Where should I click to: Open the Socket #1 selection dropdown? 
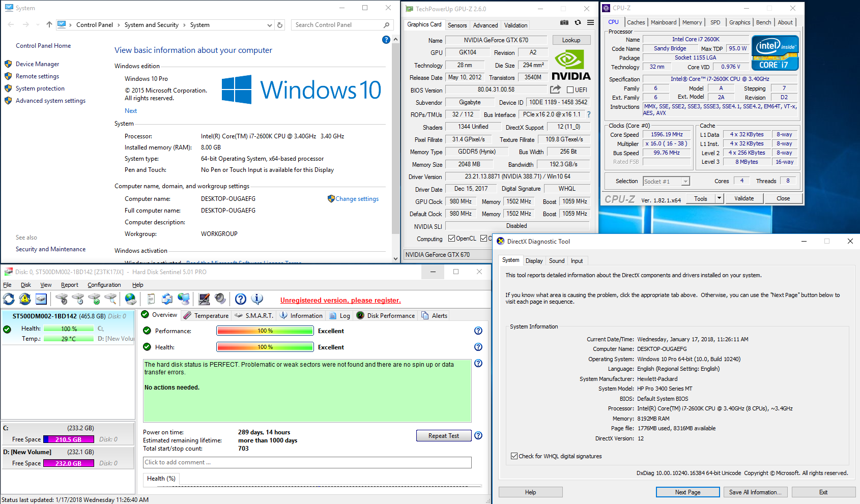pos(685,182)
